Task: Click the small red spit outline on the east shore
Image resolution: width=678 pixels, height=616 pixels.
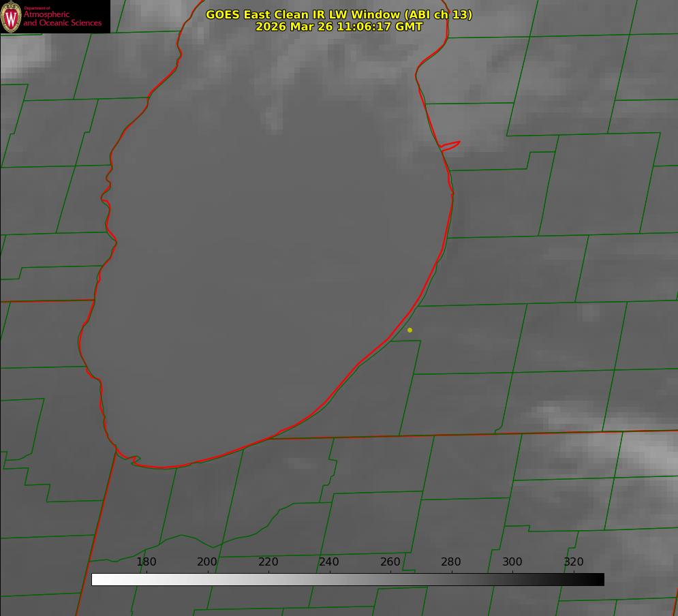Action: coord(450,145)
